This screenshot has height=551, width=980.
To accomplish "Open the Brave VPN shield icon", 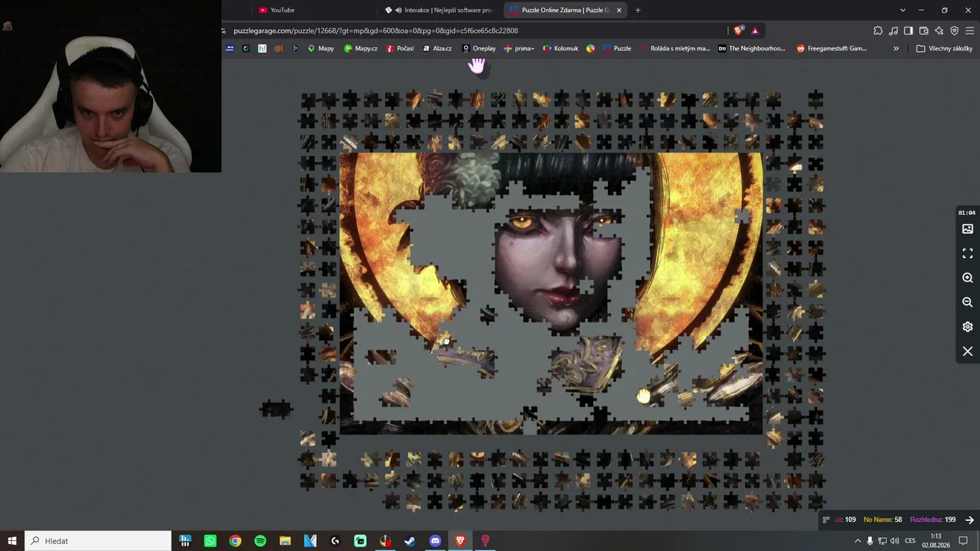I will 954,31.
